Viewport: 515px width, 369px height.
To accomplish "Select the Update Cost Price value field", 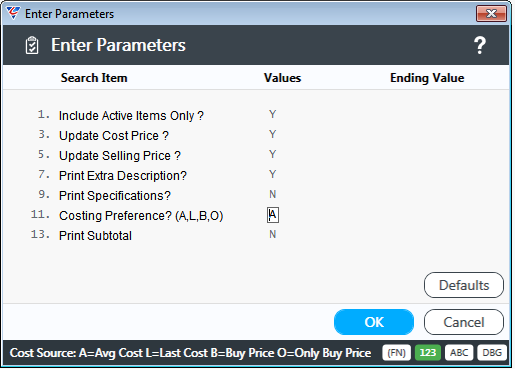I will click(x=272, y=135).
